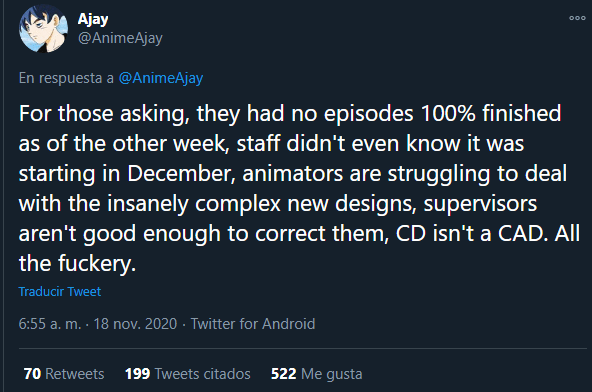Image resolution: width=592 pixels, height=392 pixels.
Task: Click the 18 nov. 2020 date
Action: [135, 324]
